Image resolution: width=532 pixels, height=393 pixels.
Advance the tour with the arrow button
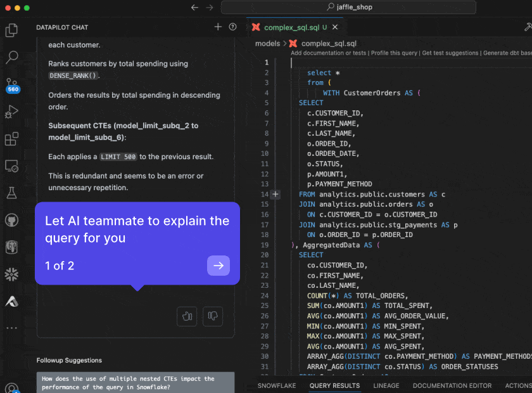coord(218,266)
